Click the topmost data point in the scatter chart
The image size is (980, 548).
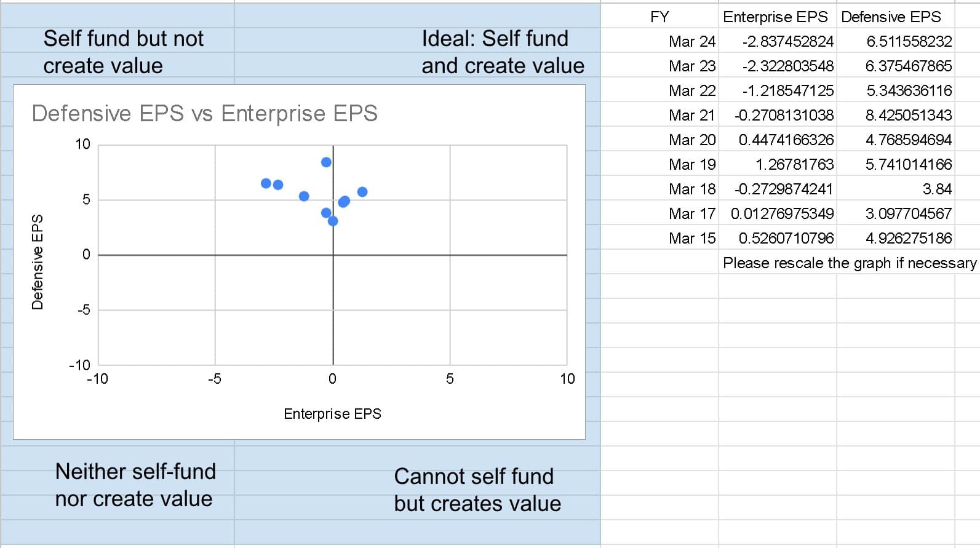326,162
